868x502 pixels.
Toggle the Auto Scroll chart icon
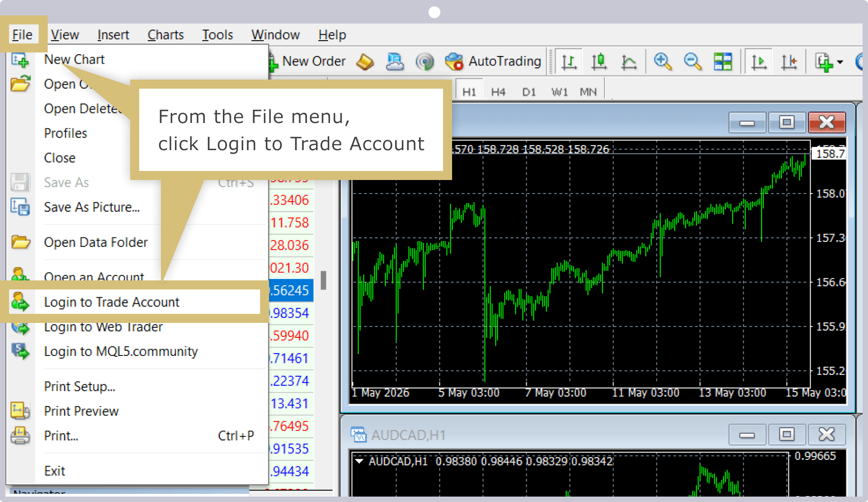(759, 62)
